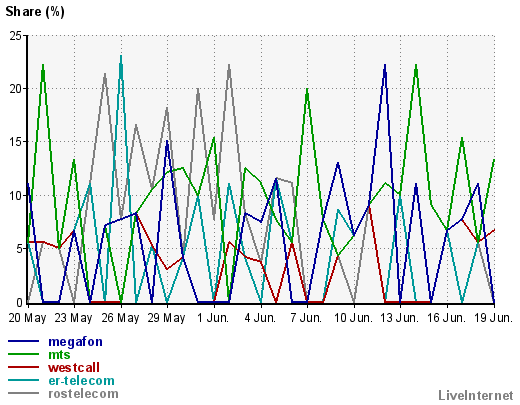Click the green mts peak at 7 Jun.

[307, 89]
